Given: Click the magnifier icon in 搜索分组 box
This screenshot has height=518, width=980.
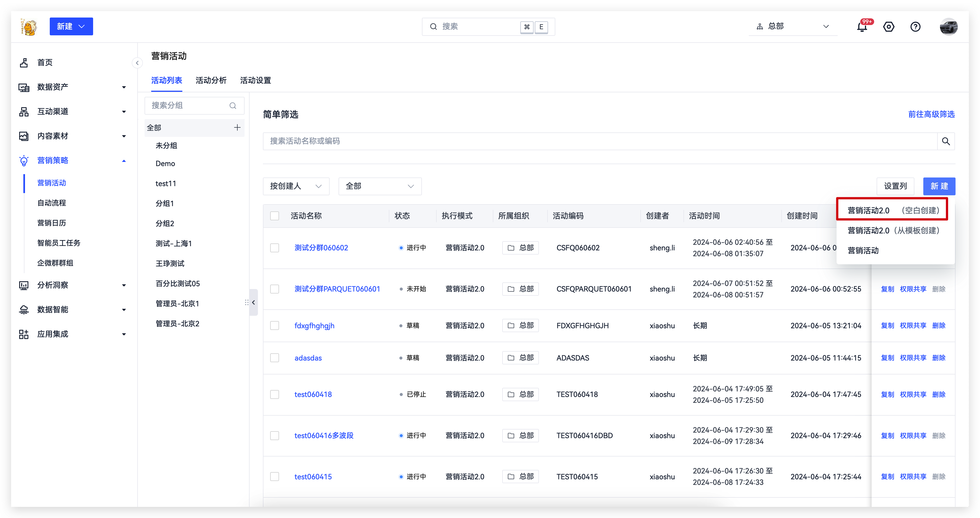Looking at the screenshot, I should [233, 105].
